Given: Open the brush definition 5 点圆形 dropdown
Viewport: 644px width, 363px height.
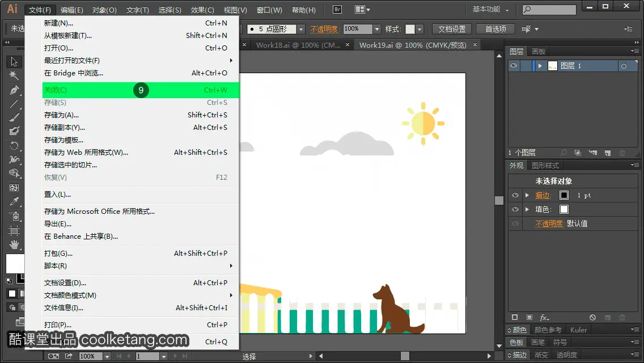Looking at the screenshot, I should (x=301, y=29).
